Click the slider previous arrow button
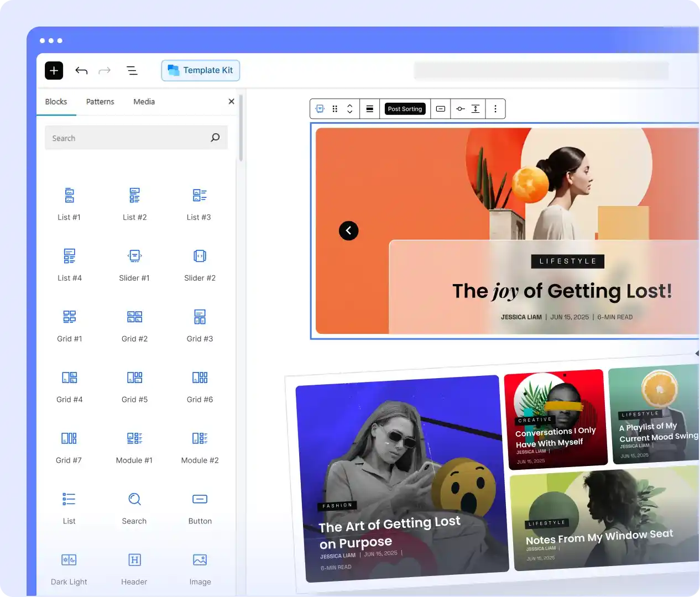Viewport: 700px width, 597px height. tap(348, 231)
